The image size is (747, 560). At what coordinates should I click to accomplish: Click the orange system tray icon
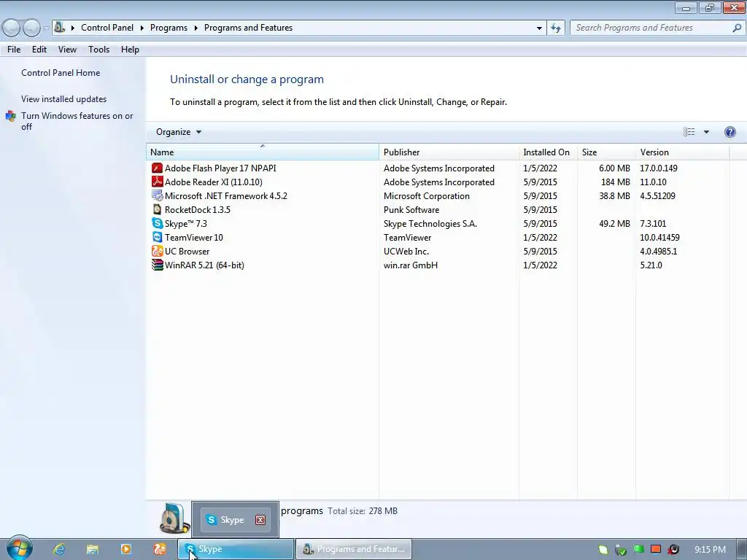pos(656,549)
